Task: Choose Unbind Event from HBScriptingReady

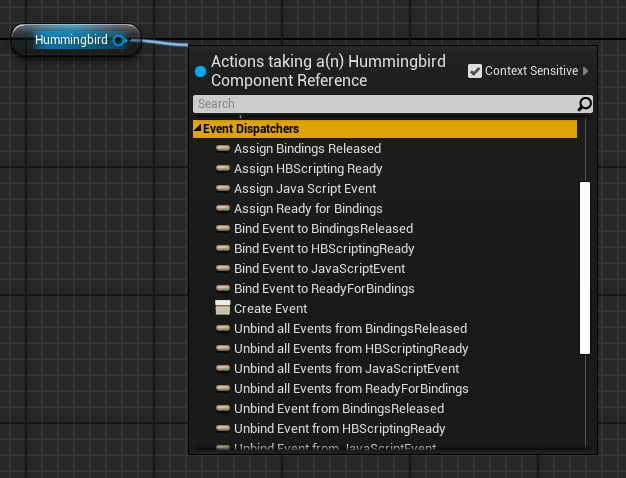Action: pos(340,428)
